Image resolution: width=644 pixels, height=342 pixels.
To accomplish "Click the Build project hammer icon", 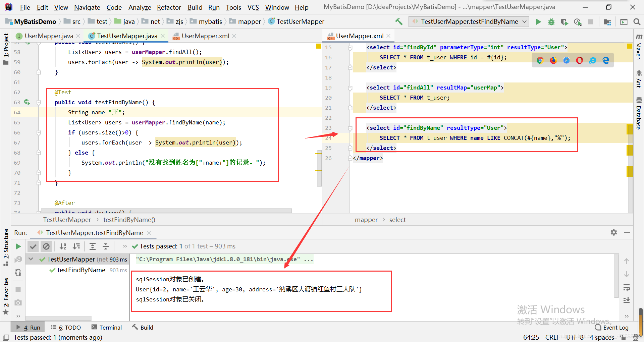I will pos(399,22).
